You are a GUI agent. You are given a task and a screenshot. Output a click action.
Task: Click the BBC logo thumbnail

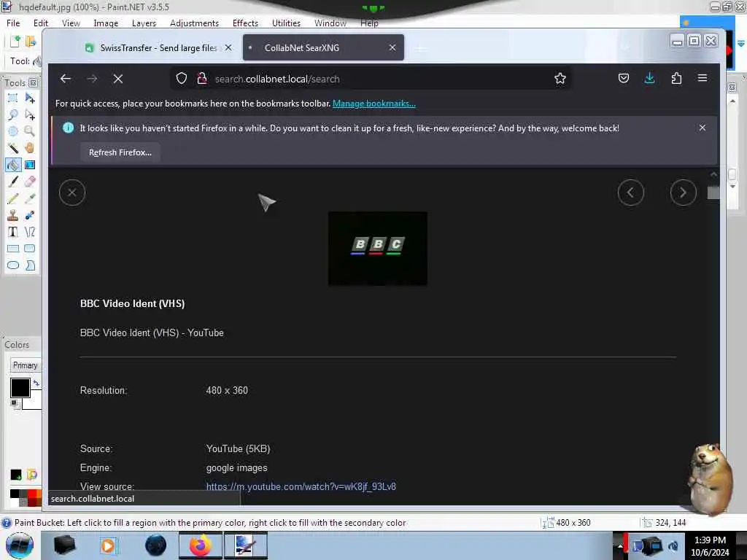pos(378,249)
